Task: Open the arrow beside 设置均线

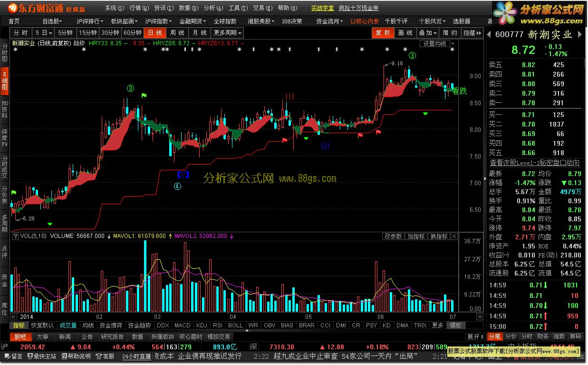Action: [x=453, y=43]
